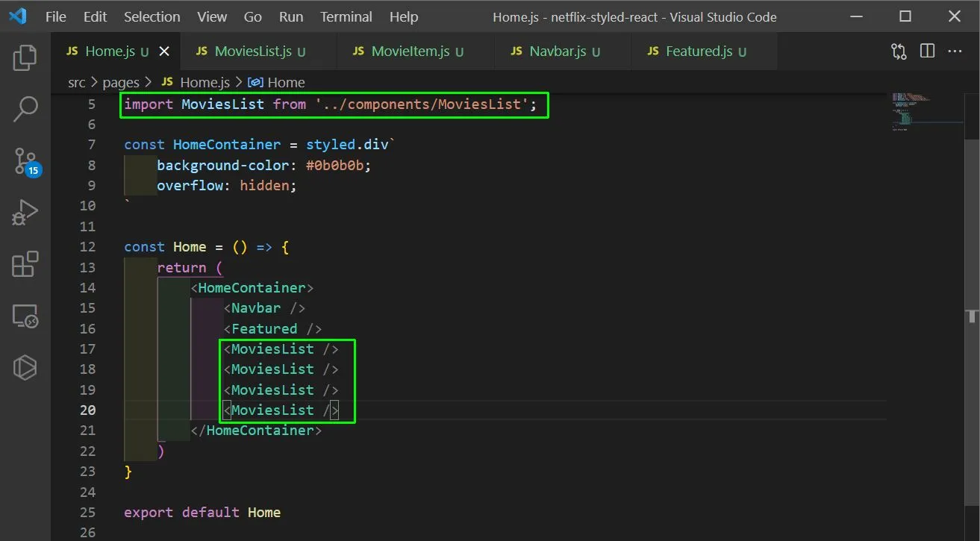Viewport: 980px width, 541px height.
Task: Open the Run and Debug view
Action: click(25, 213)
